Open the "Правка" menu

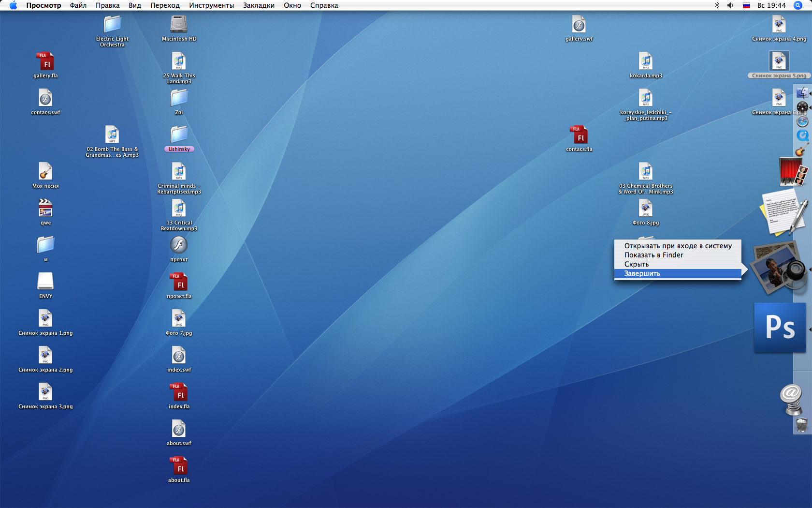(107, 5)
